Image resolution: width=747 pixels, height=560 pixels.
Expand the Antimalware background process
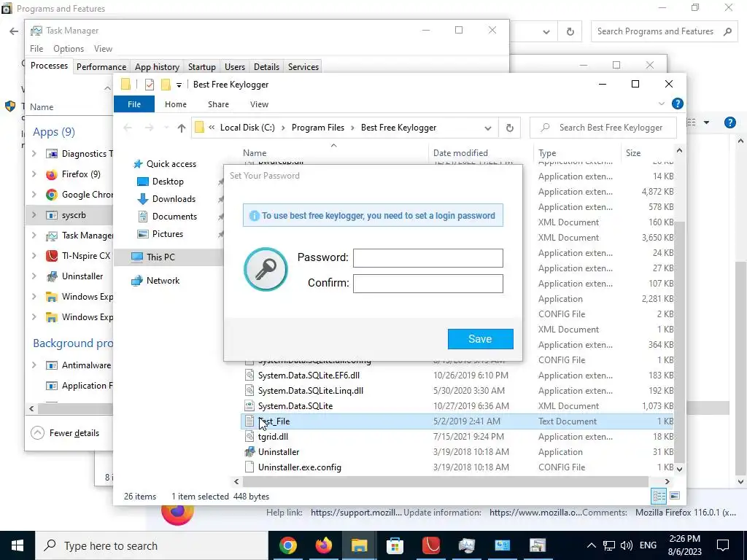[34, 365]
